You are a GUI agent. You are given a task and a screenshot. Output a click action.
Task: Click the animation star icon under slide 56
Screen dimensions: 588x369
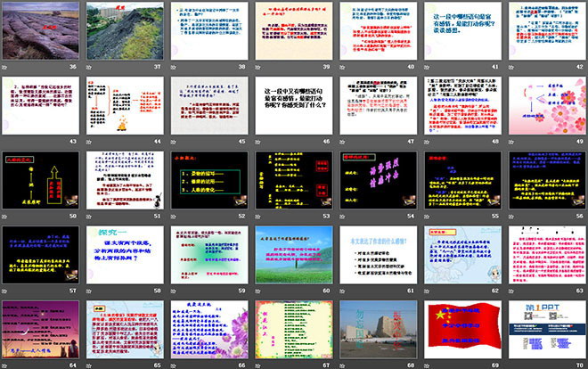pyautogui.click(x=511, y=217)
